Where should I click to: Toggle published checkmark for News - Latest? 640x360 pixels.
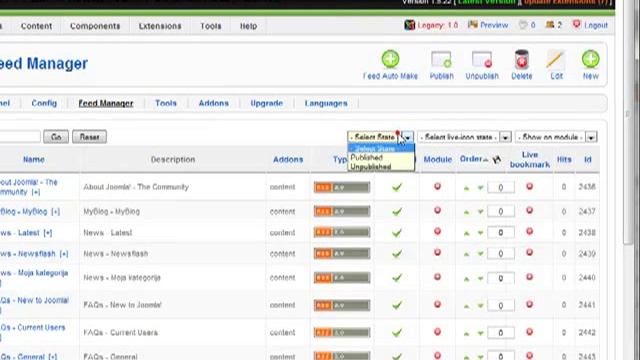point(397,233)
